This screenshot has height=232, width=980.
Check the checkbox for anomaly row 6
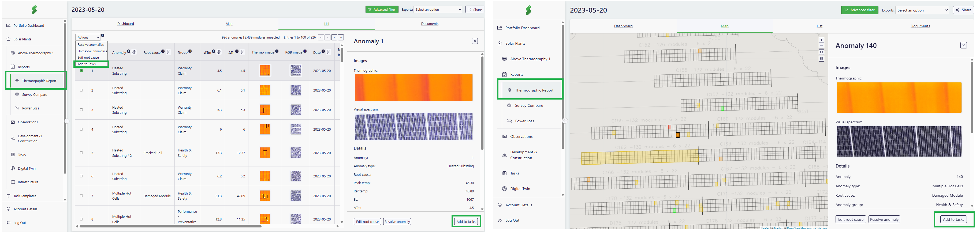(x=81, y=176)
